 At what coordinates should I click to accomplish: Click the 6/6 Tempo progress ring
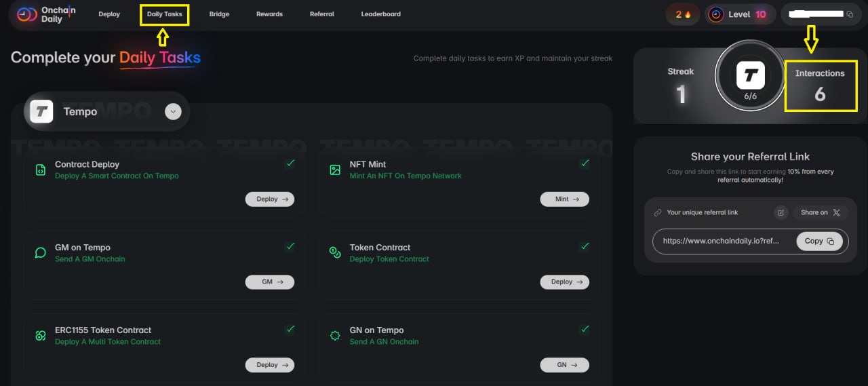[x=750, y=79]
